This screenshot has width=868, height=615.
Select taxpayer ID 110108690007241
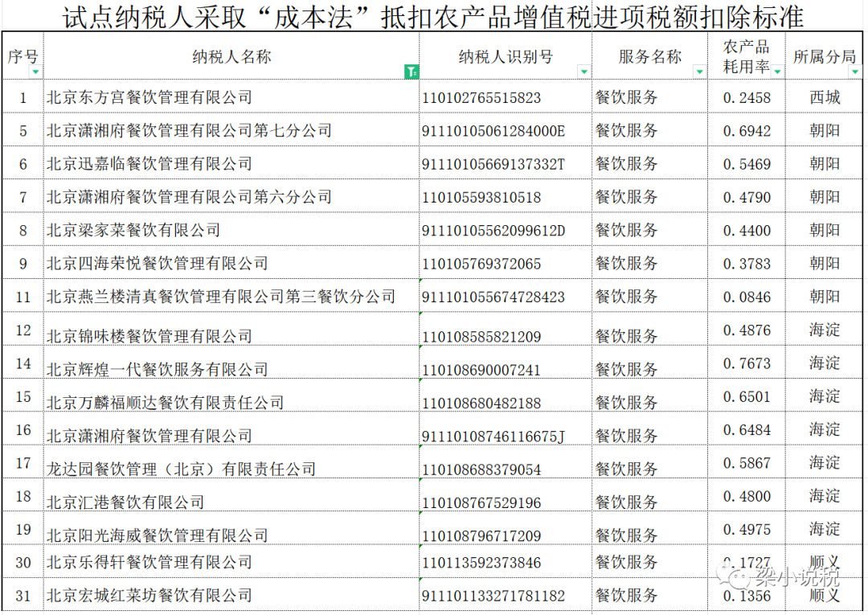(x=506, y=363)
